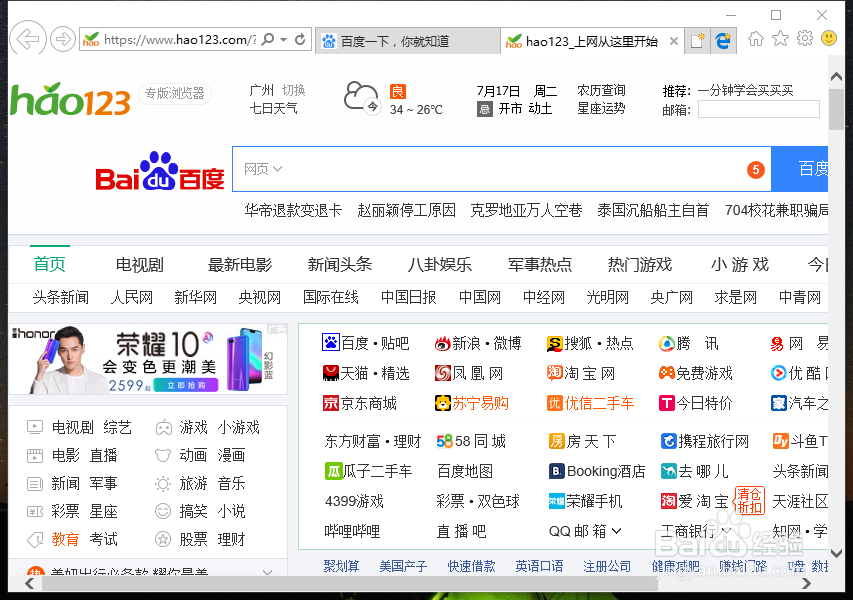Open the 最新电影 navigation tab
Viewport: 853px width, 600px height.
tap(239, 264)
